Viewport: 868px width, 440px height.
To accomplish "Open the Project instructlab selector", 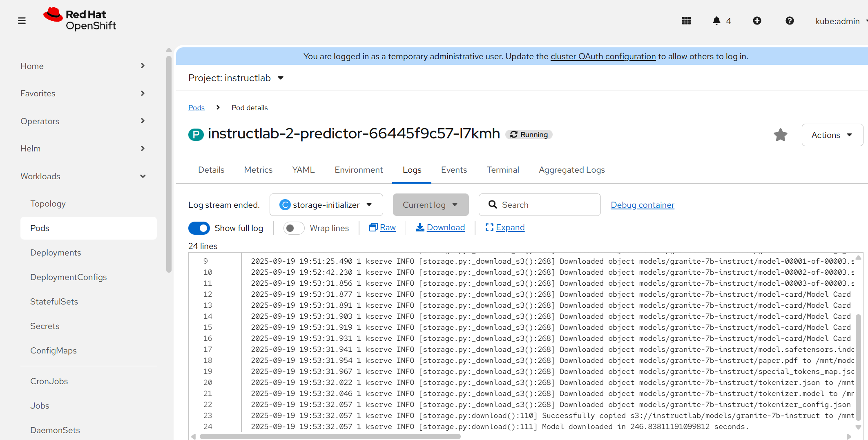I will [x=236, y=78].
